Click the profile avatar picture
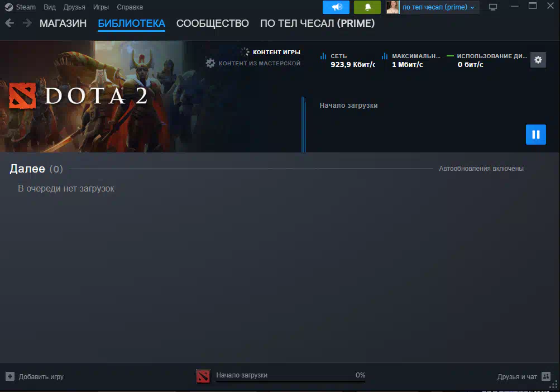This screenshot has height=392, width=560. click(393, 7)
